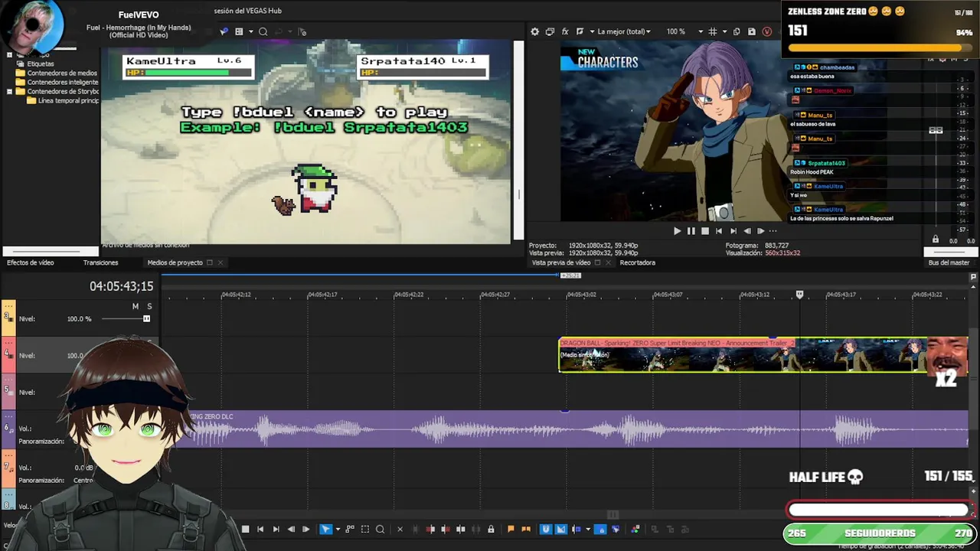Toggle the Lock event padlock icon
Image resolution: width=980 pixels, height=551 pixels.
491,529
